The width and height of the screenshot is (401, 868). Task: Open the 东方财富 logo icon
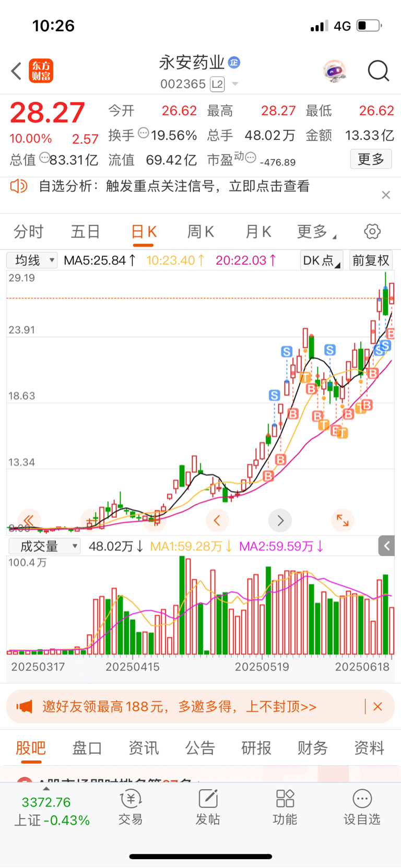pyautogui.click(x=41, y=71)
